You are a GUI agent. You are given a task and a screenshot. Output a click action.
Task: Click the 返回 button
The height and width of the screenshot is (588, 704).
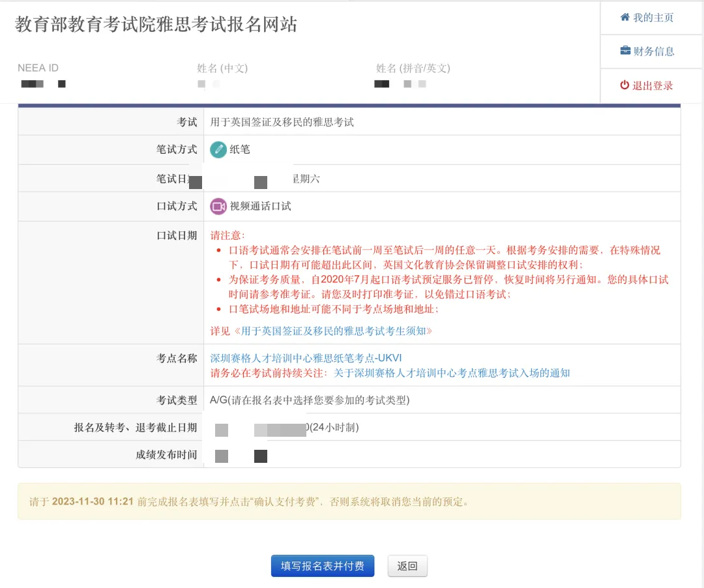(407, 566)
